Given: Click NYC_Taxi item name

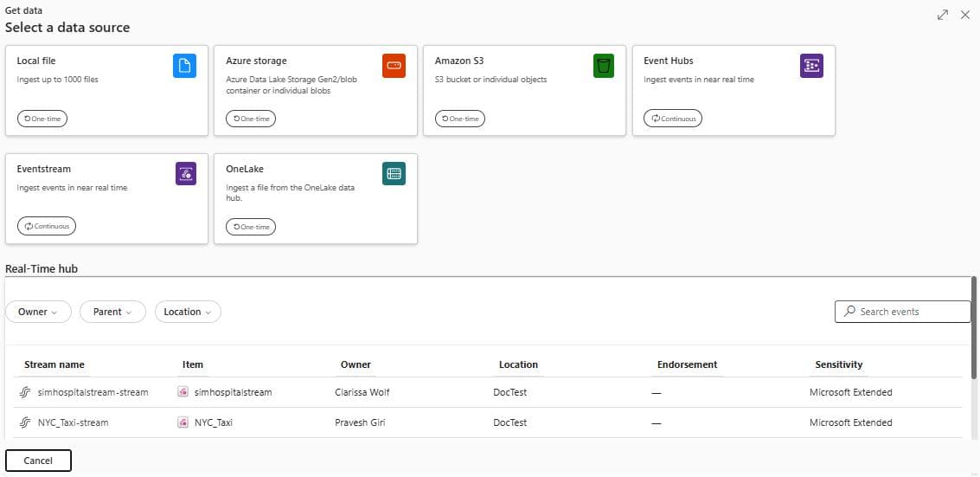Looking at the screenshot, I should 213,422.
